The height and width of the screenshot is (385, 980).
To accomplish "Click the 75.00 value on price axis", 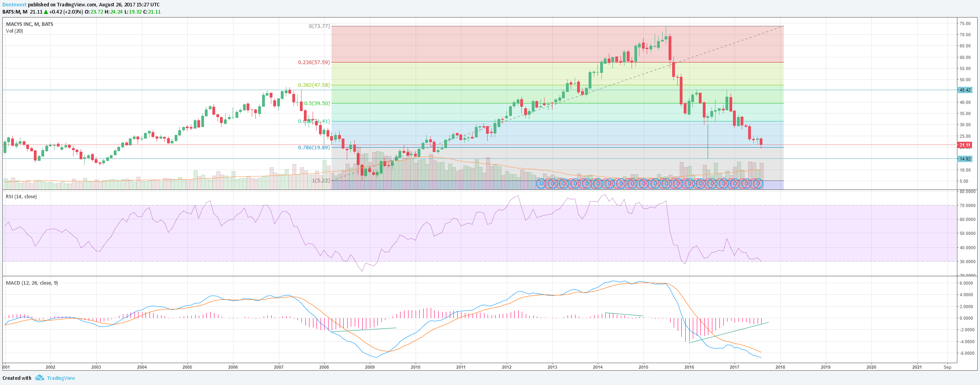I will pyautogui.click(x=965, y=24).
